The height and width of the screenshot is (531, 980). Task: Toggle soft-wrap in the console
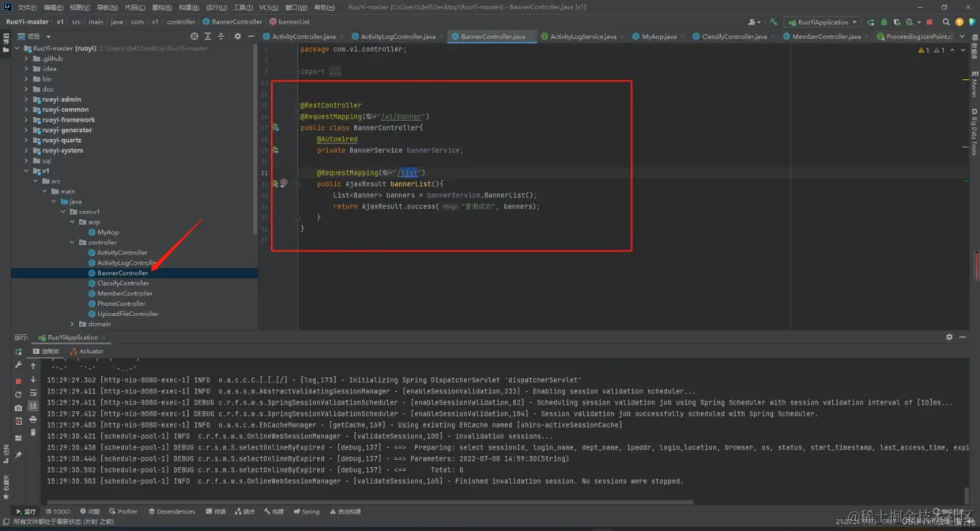point(33,393)
